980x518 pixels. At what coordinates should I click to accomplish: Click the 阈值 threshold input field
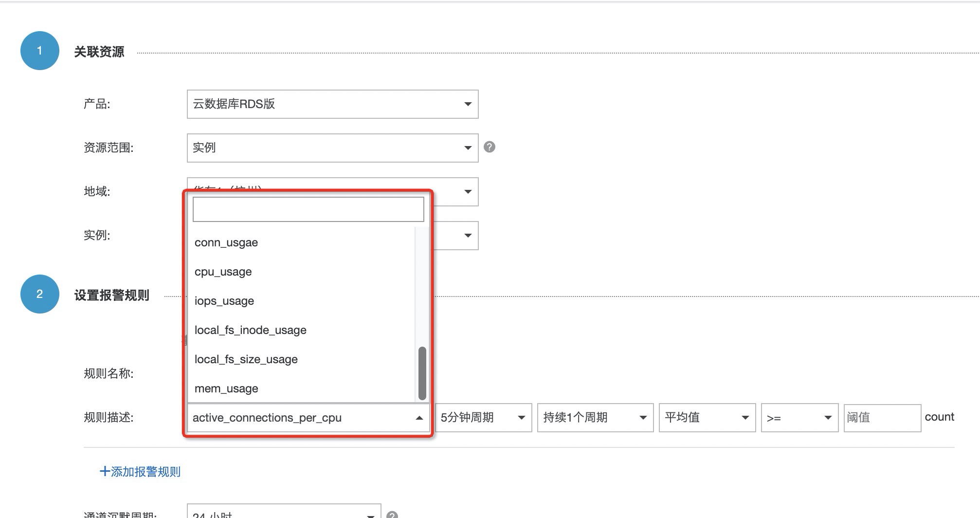pyautogui.click(x=882, y=418)
